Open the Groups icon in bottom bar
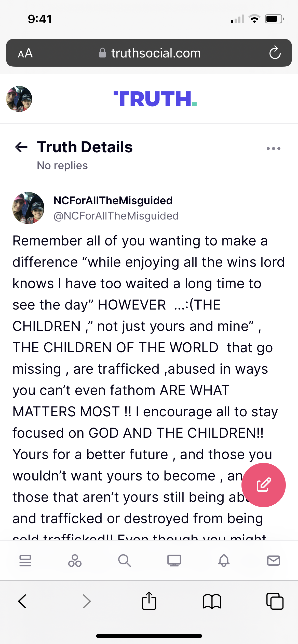The image size is (298, 644). [75, 561]
